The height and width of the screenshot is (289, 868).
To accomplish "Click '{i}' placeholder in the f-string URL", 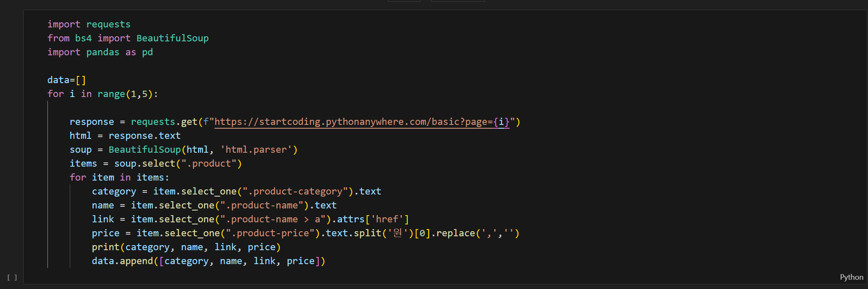I will point(501,122).
